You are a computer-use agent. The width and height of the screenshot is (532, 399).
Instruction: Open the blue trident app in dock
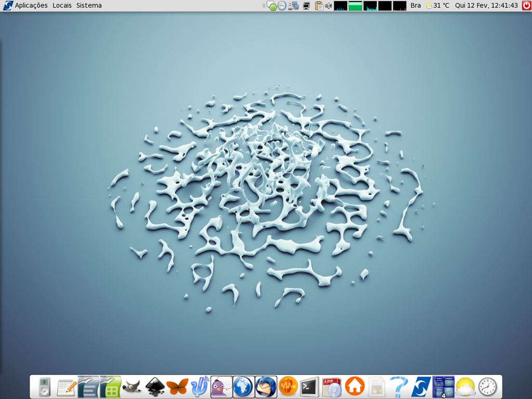coord(200,387)
